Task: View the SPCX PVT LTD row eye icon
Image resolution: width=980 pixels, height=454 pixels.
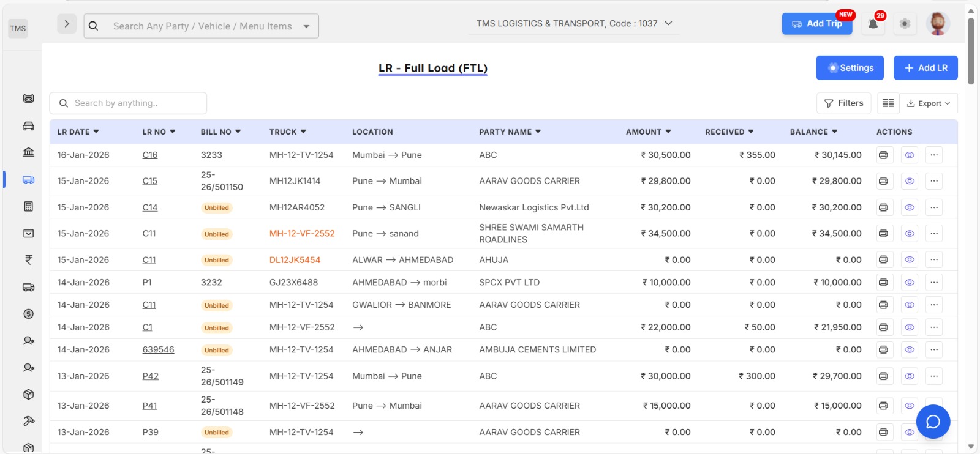Action: 910,283
